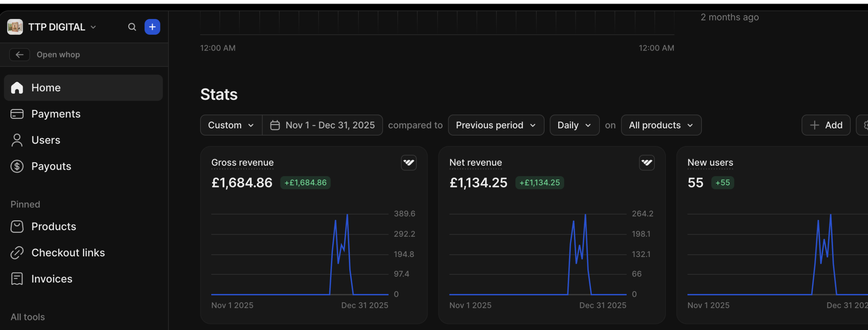The image size is (868, 330).
Task: Open Checkout links
Action: coord(68,253)
